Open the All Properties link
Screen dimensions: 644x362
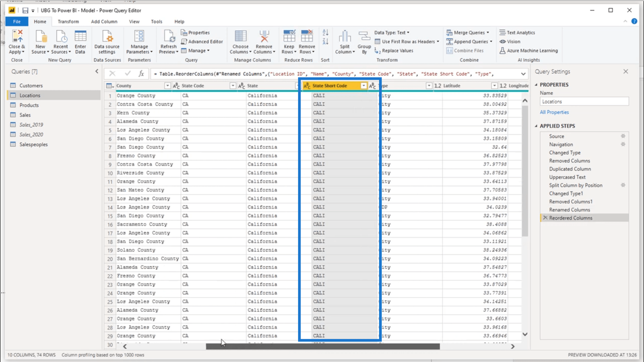[x=554, y=112]
